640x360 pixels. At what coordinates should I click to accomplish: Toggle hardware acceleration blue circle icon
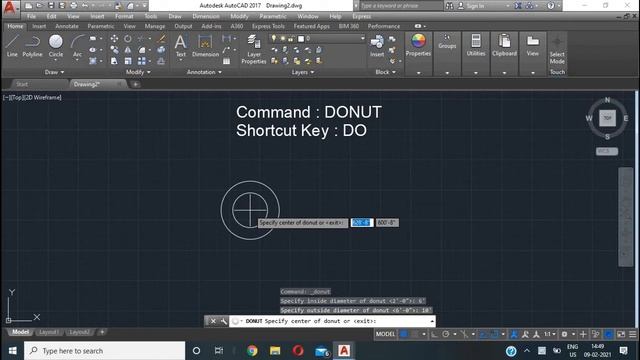point(609,334)
